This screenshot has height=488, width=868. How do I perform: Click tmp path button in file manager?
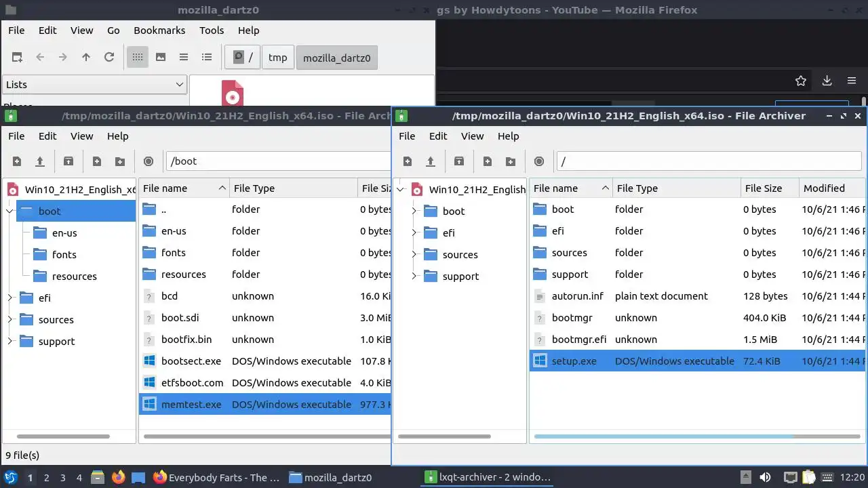point(277,58)
